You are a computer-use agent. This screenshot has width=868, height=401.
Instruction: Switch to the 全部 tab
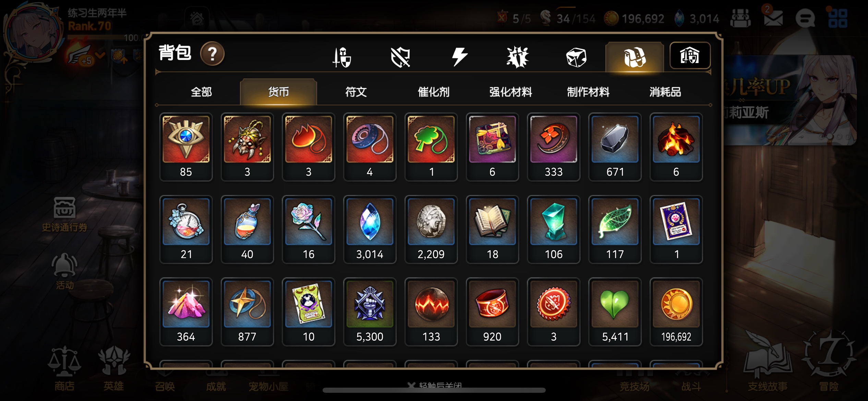click(x=201, y=92)
